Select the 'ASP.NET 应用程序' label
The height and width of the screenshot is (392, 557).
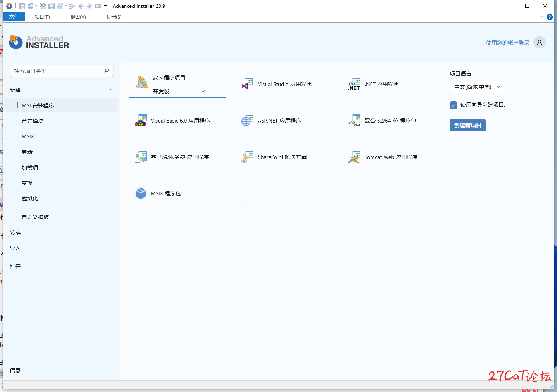coord(279,121)
